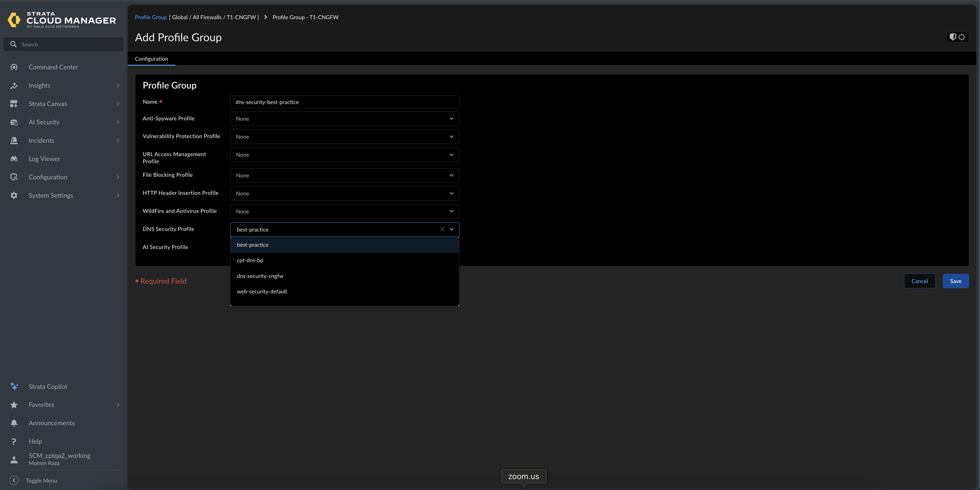Click the Save button

pyautogui.click(x=955, y=281)
